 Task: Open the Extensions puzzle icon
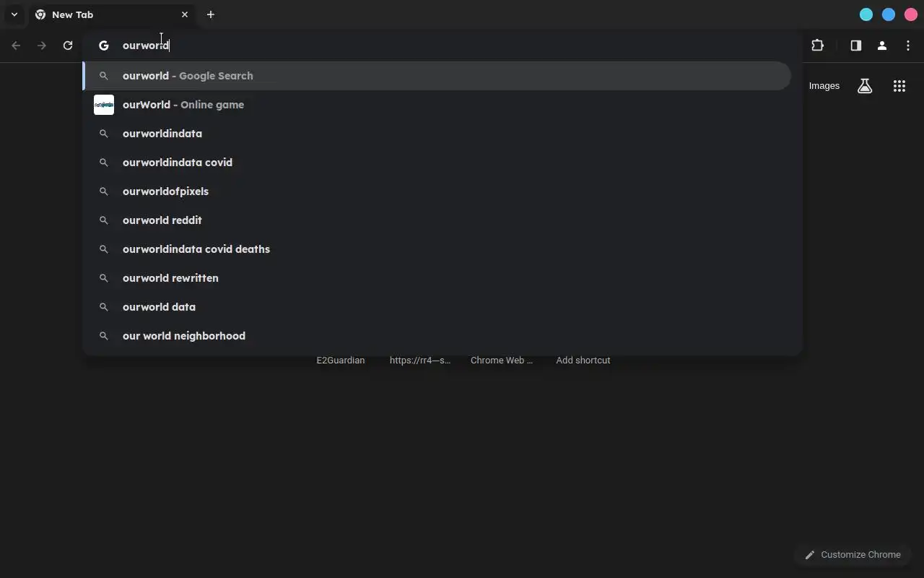817,46
